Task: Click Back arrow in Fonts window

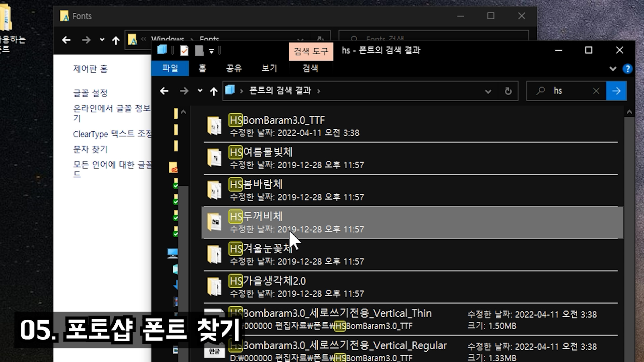Action: pos(66,41)
